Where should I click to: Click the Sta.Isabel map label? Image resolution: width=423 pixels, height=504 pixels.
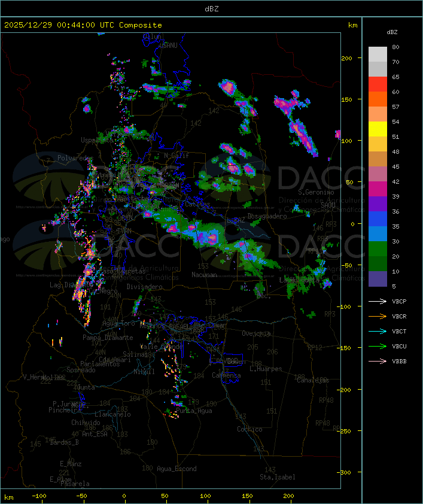click(278, 477)
